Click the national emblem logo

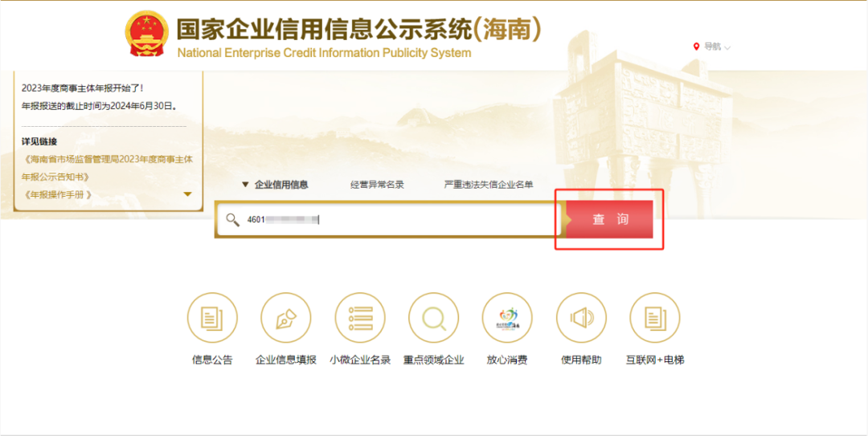tap(147, 34)
